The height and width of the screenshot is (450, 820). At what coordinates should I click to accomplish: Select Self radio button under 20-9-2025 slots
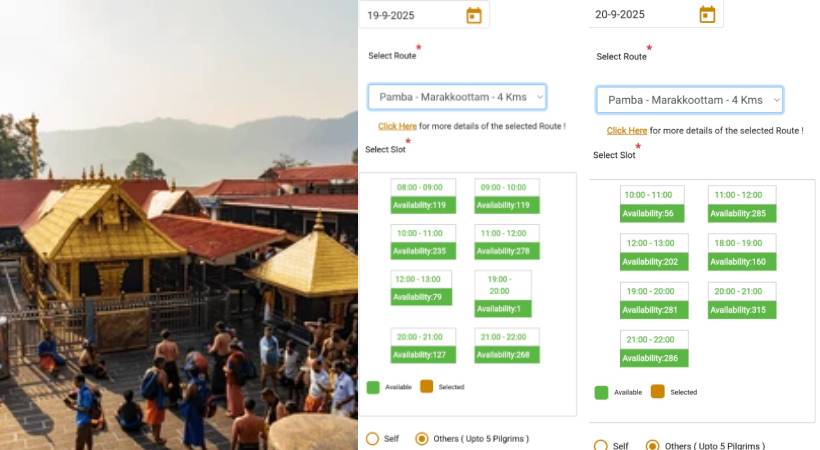pos(601,446)
